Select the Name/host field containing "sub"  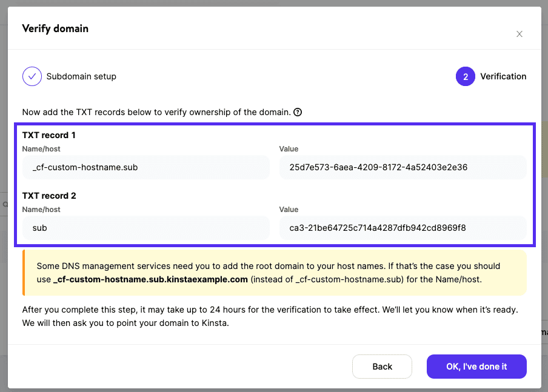pyautogui.click(x=145, y=228)
